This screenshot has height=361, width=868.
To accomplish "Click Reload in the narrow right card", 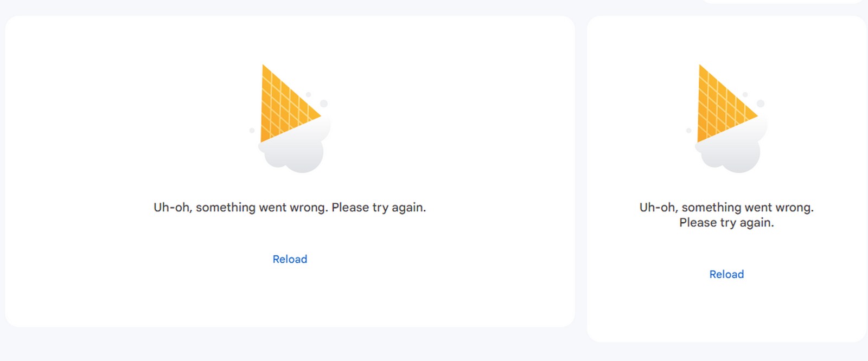I will 726,274.
